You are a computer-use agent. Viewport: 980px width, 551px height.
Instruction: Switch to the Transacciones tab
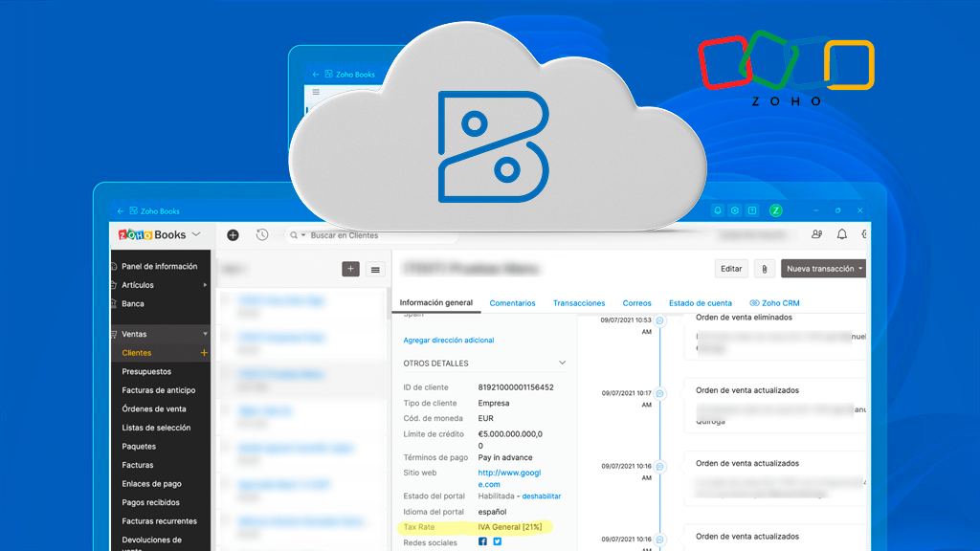tap(579, 303)
